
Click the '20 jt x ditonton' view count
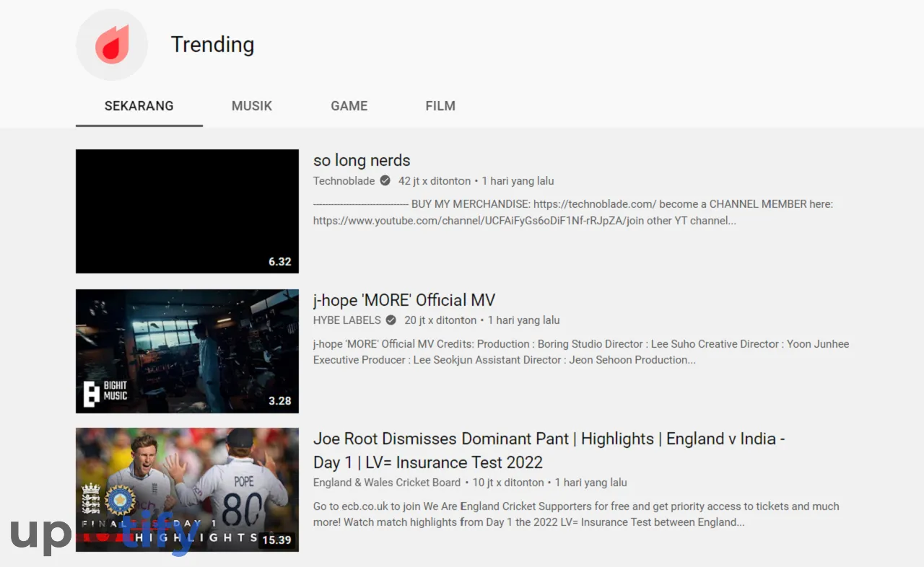[440, 320]
